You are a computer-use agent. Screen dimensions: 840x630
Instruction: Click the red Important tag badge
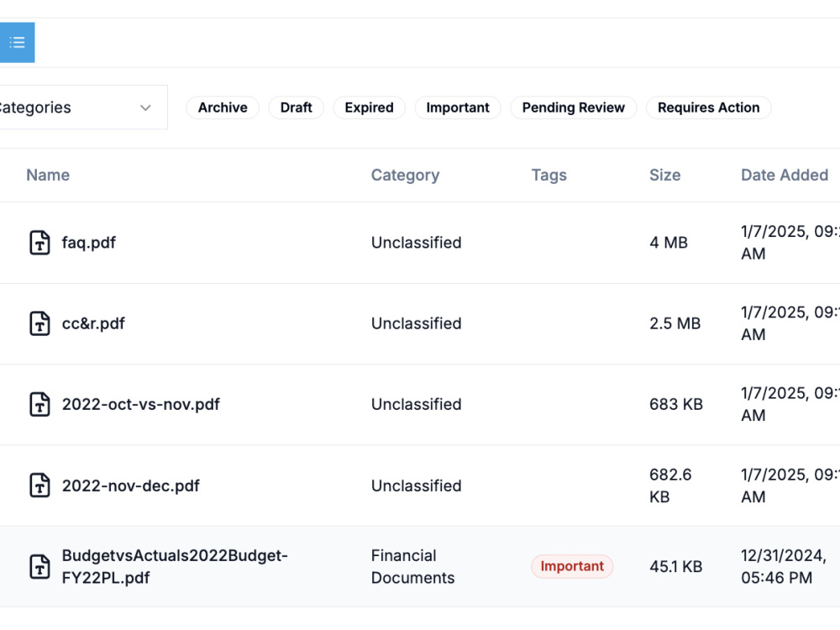[572, 566]
